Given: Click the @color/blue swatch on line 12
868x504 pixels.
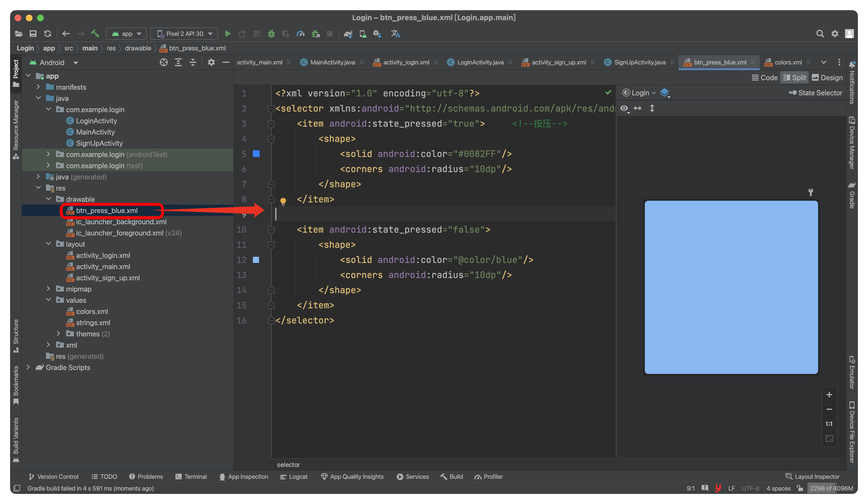Looking at the screenshot, I should (x=256, y=260).
